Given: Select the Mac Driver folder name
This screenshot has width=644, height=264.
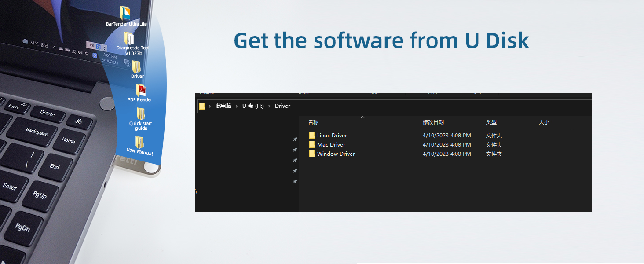Looking at the screenshot, I should (x=331, y=145).
